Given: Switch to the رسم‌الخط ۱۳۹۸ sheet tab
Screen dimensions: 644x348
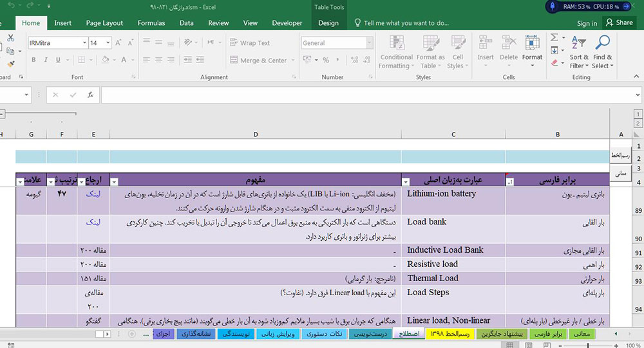Looking at the screenshot, I should (450, 334).
